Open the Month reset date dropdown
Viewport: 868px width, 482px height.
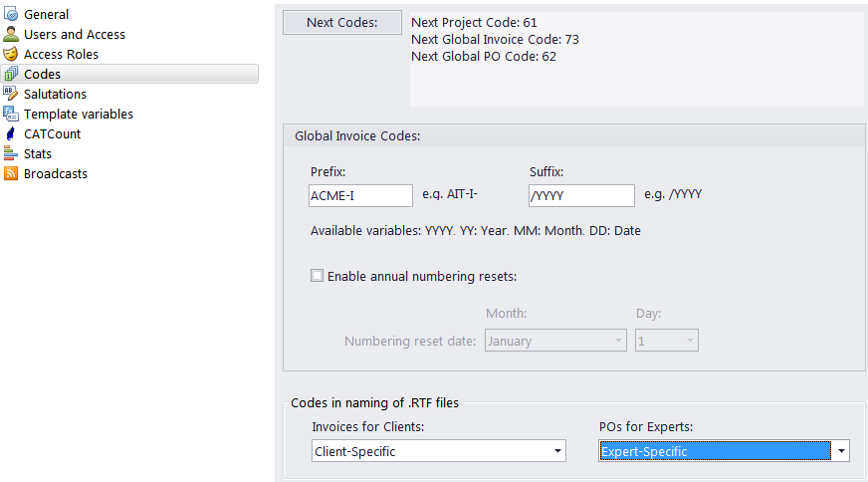point(555,341)
